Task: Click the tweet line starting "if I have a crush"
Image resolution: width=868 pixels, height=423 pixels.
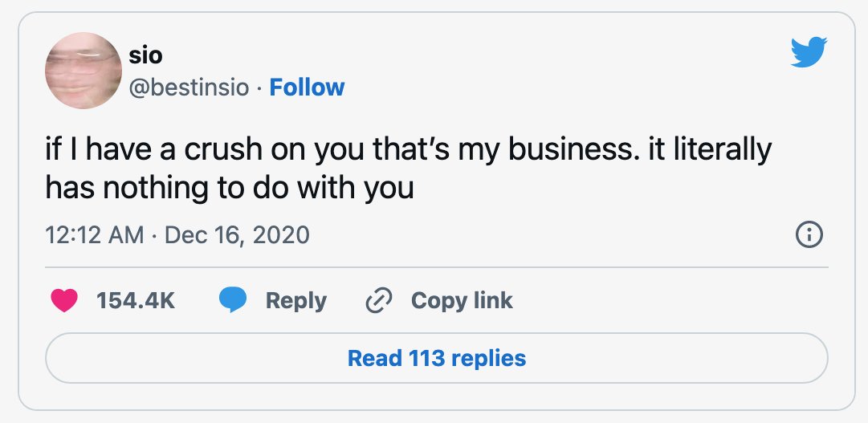Action: click(x=408, y=151)
